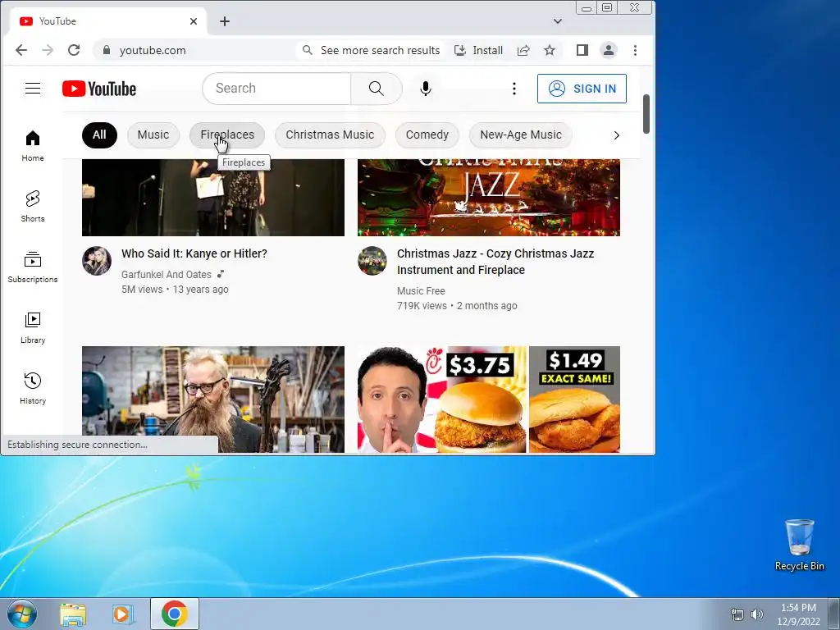Open network icon in system tray
The width and height of the screenshot is (840, 630).
tap(737, 614)
